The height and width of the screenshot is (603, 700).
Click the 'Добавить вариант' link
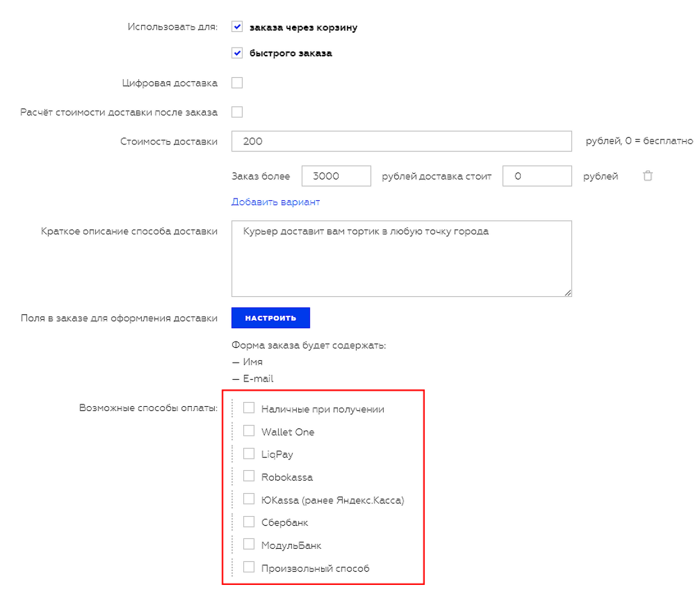[x=275, y=202]
